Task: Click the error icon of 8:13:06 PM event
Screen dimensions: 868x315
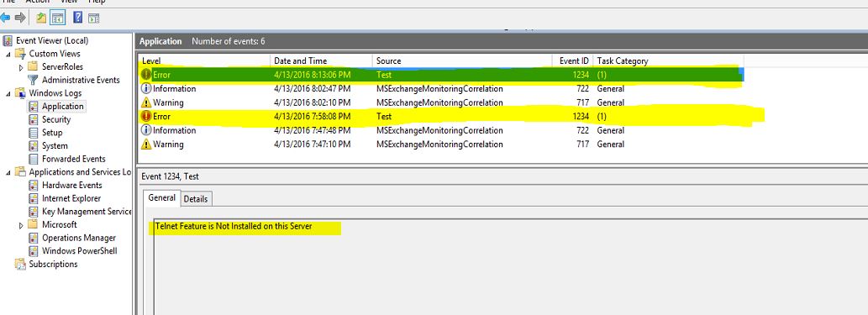Action: click(147, 75)
